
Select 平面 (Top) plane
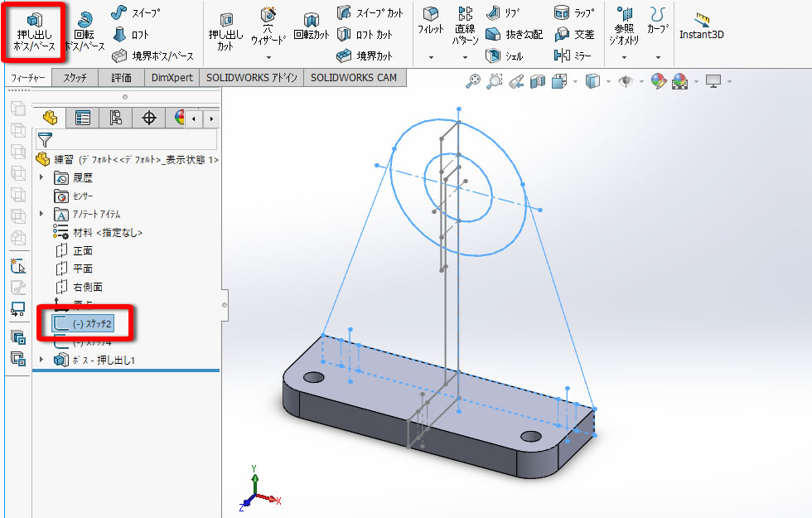click(x=74, y=269)
